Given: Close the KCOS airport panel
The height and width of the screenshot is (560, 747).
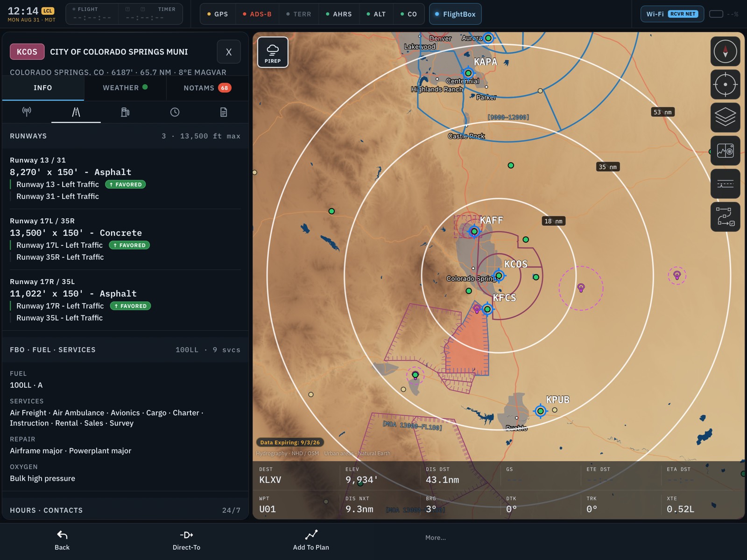Looking at the screenshot, I should click(x=229, y=52).
